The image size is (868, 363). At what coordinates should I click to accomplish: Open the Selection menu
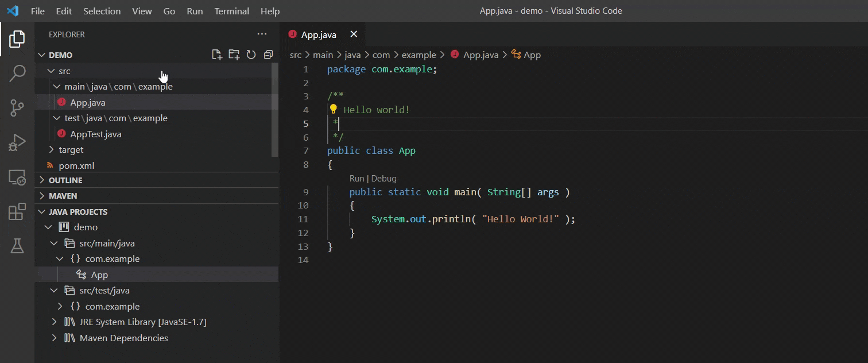pyautogui.click(x=102, y=11)
